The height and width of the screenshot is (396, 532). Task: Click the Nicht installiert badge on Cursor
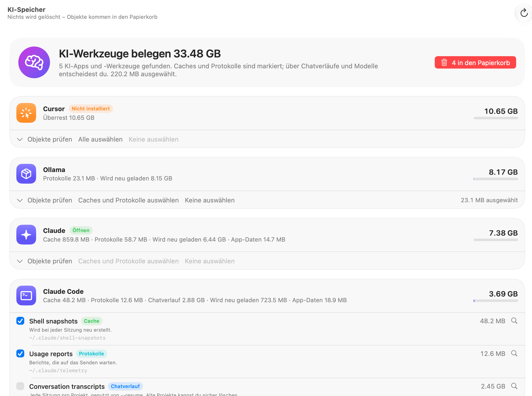tap(91, 109)
